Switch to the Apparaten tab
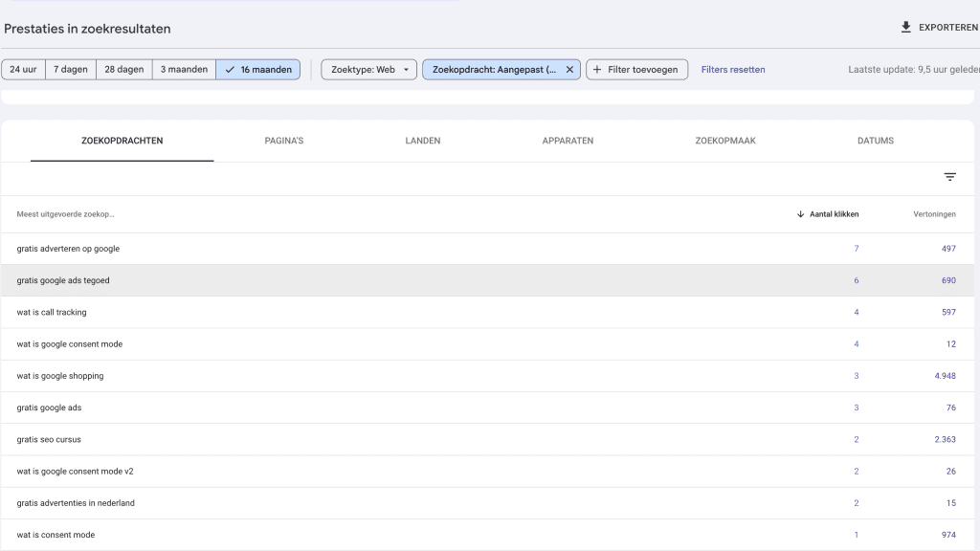 [x=568, y=141]
